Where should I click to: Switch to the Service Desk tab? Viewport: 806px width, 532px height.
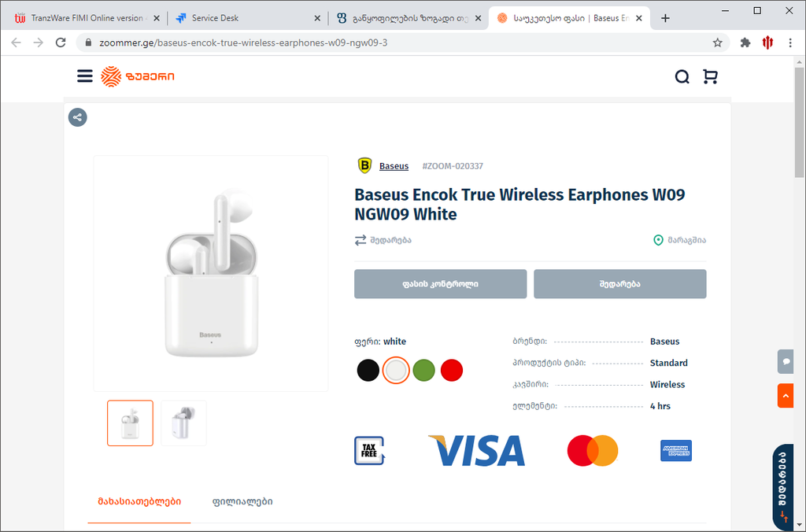247,18
